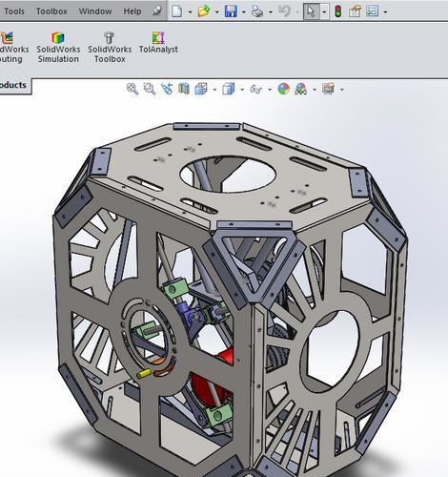Launch SolidWorks Routing add-in
The height and width of the screenshot is (477, 448).
tap(11, 47)
